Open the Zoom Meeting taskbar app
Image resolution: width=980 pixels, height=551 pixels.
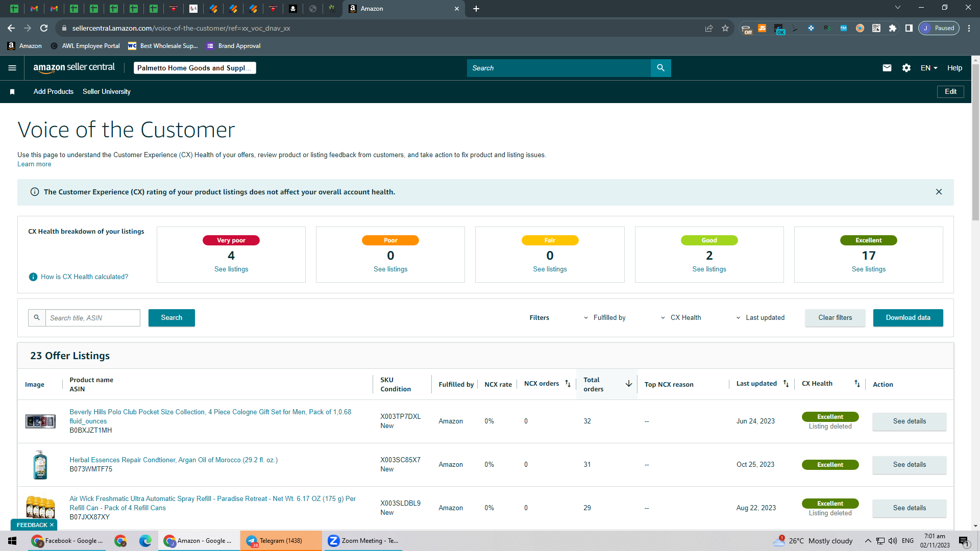[362, 541]
